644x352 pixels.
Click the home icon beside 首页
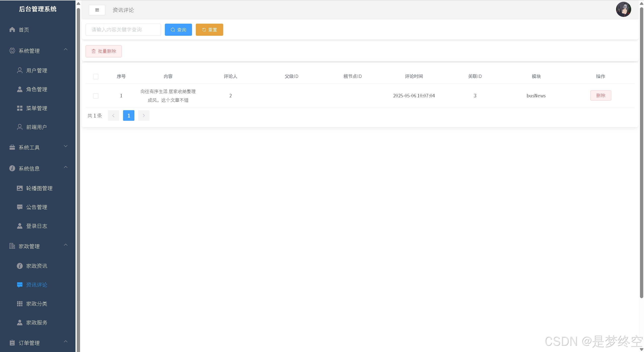click(12, 30)
